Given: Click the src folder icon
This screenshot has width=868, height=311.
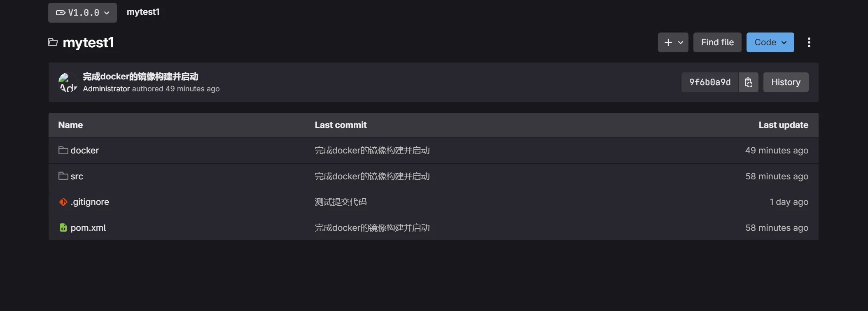Looking at the screenshot, I should coord(63,176).
